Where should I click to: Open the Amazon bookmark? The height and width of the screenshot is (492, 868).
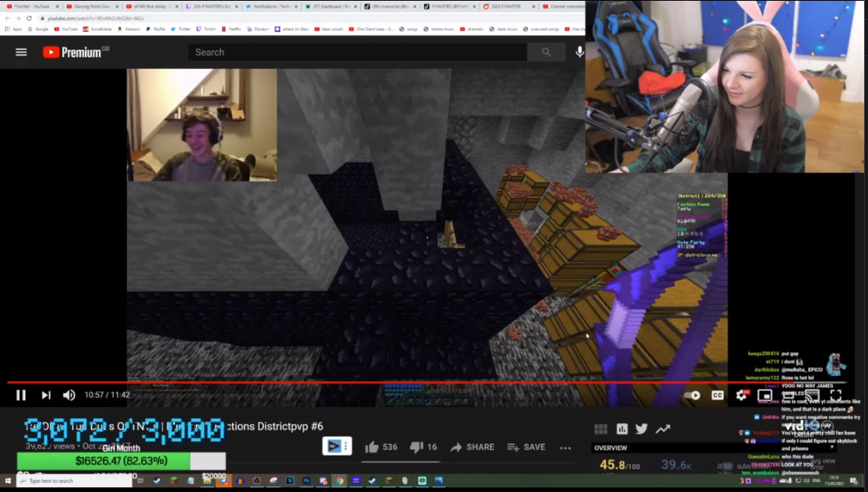pyautogui.click(x=129, y=29)
